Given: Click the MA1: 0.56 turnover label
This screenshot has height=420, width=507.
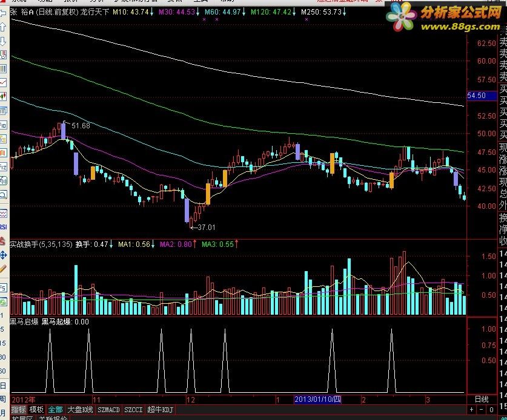Looking at the screenshot, I should pyautogui.click(x=136, y=244).
